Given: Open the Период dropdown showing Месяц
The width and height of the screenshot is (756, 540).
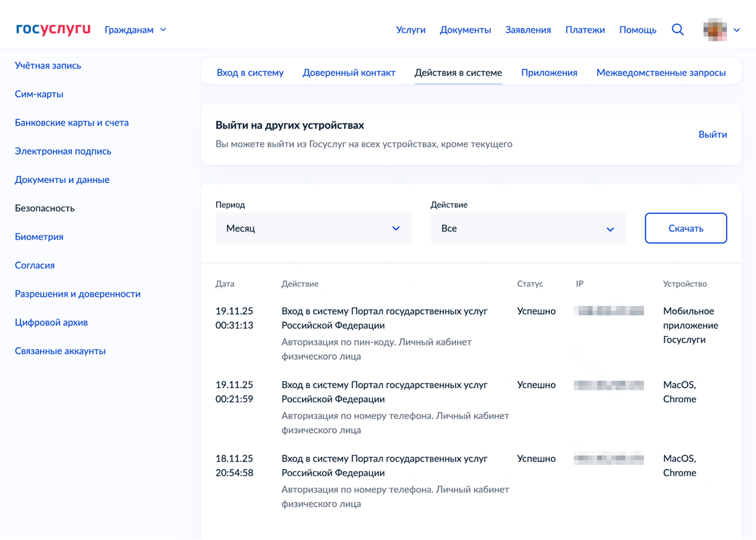Looking at the screenshot, I should (313, 228).
